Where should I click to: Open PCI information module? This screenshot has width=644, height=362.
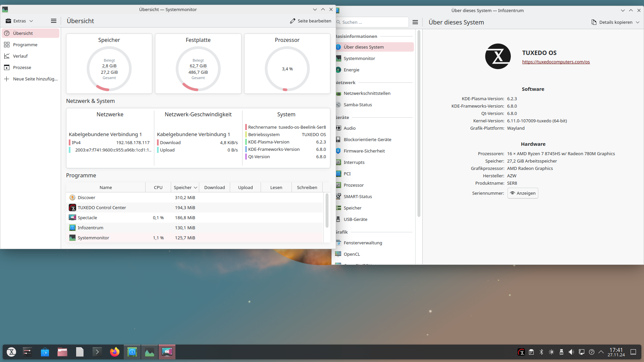pyautogui.click(x=374, y=174)
